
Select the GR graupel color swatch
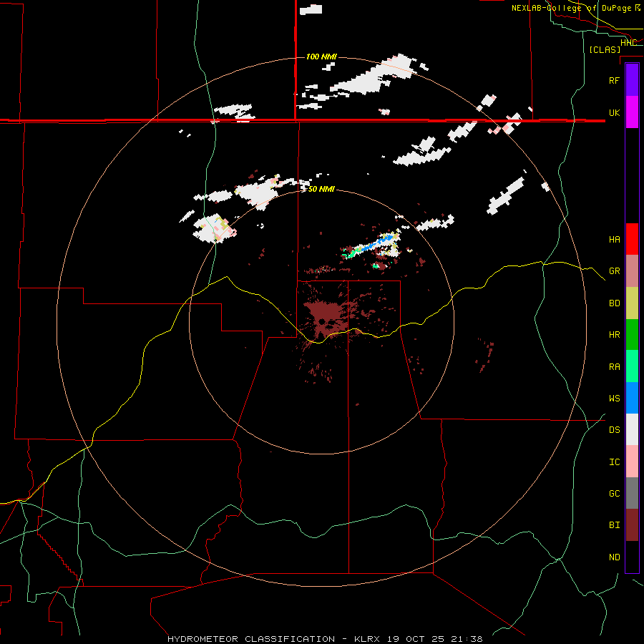(632, 270)
